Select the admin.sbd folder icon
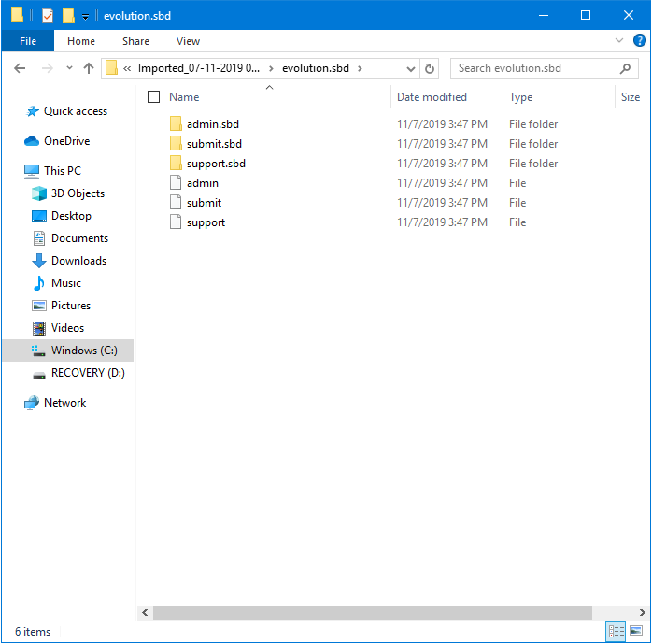The width and height of the screenshot is (652, 644). [176, 124]
